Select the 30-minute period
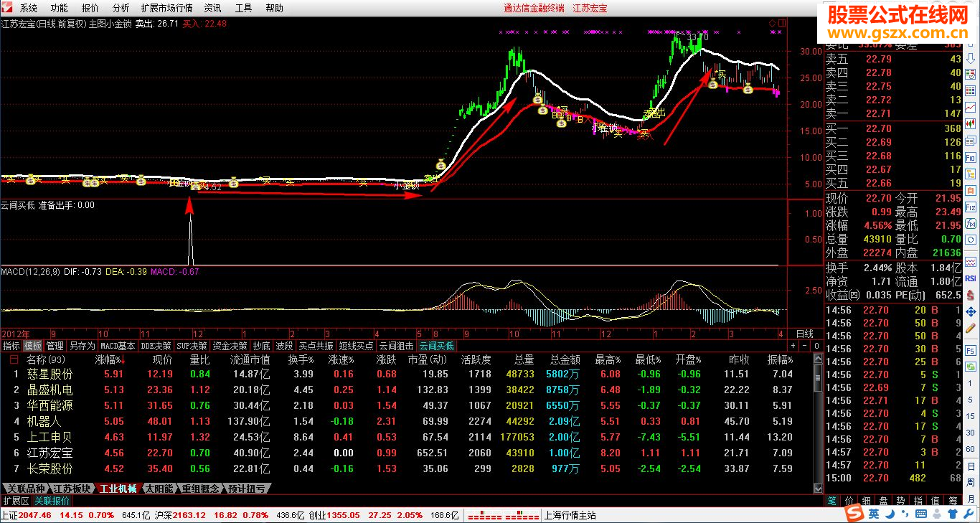Viewport: 980px width, 523px height. point(971,433)
